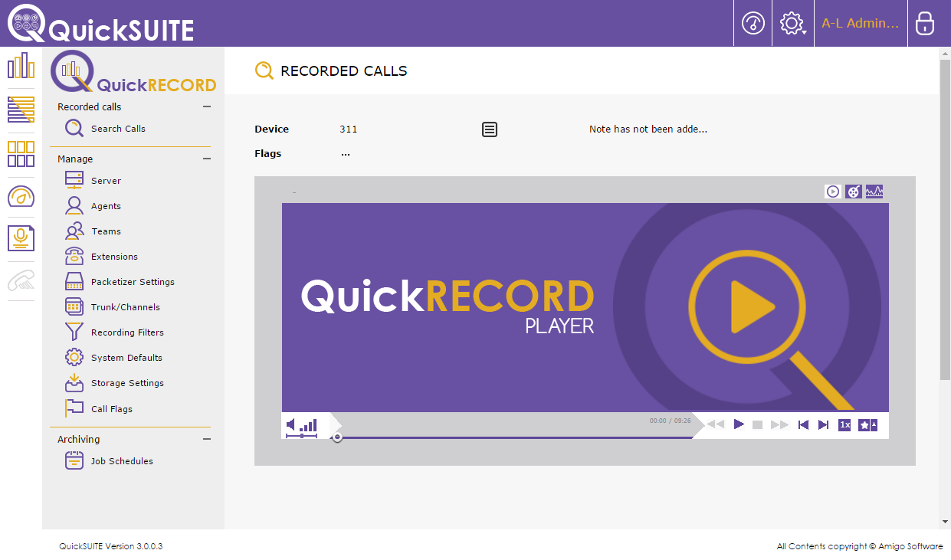
Task: Click the Recorded Calls heading magnifier icon
Action: point(264,70)
